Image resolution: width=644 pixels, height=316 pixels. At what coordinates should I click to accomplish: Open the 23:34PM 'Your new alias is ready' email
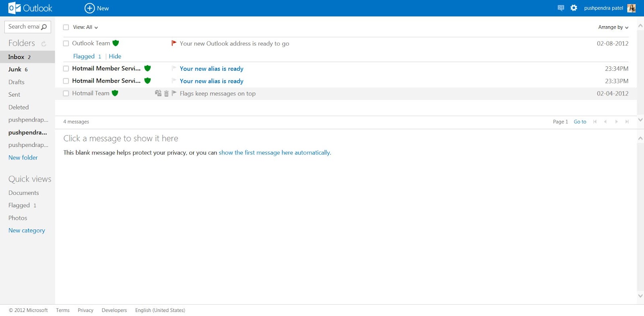click(211, 69)
